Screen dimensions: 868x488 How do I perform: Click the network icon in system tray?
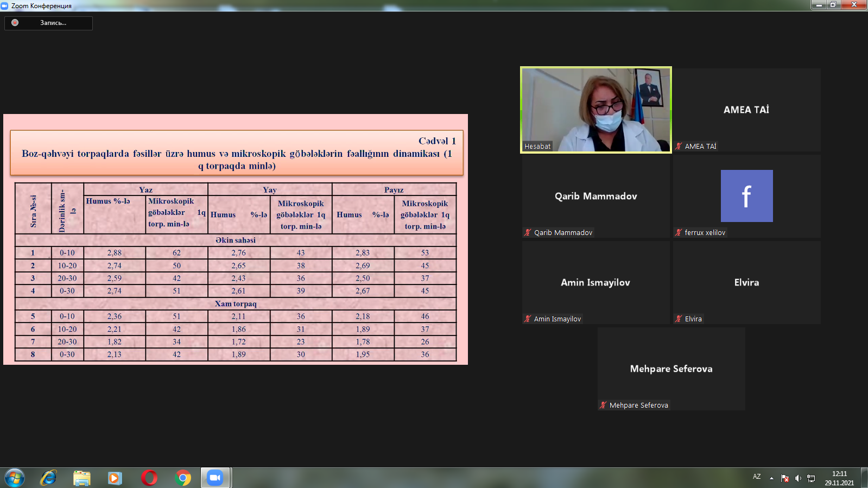811,478
